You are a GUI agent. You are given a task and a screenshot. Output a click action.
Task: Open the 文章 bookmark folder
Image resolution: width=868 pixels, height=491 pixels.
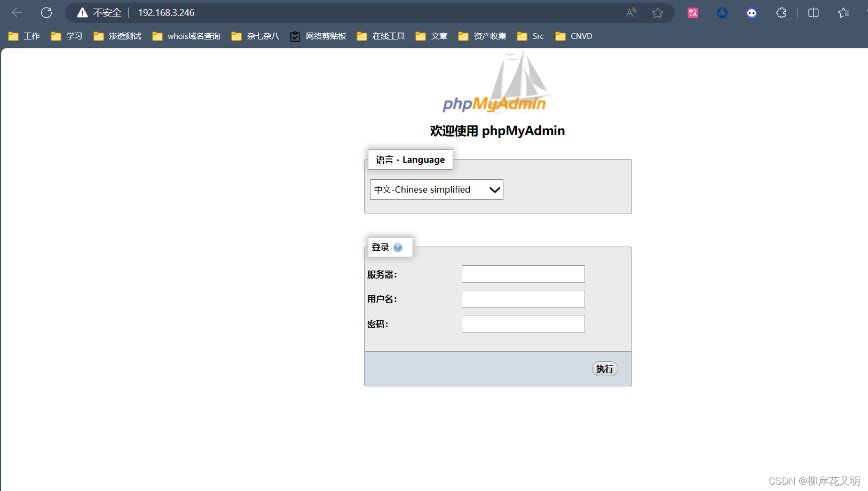pyautogui.click(x=431, y=36)
